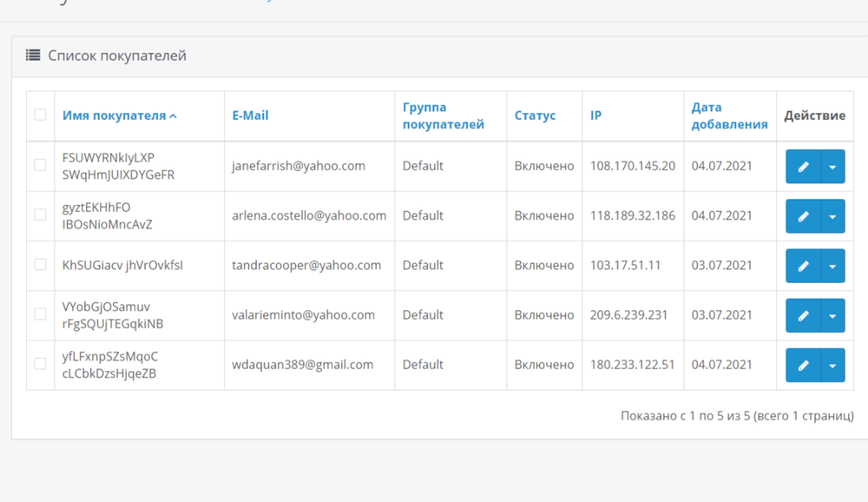Screen dimensions: 868x502
Task: Edit customer tandracooper@yahoo.com via pencil icon
Action: (x=803, y=266)
